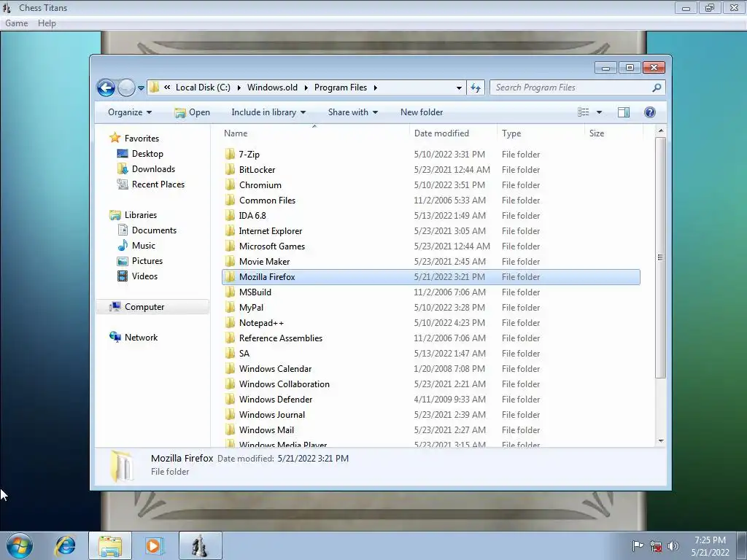Open Windows Media Player from taskbar
This screenshot has width=747, height=560.
153,545
